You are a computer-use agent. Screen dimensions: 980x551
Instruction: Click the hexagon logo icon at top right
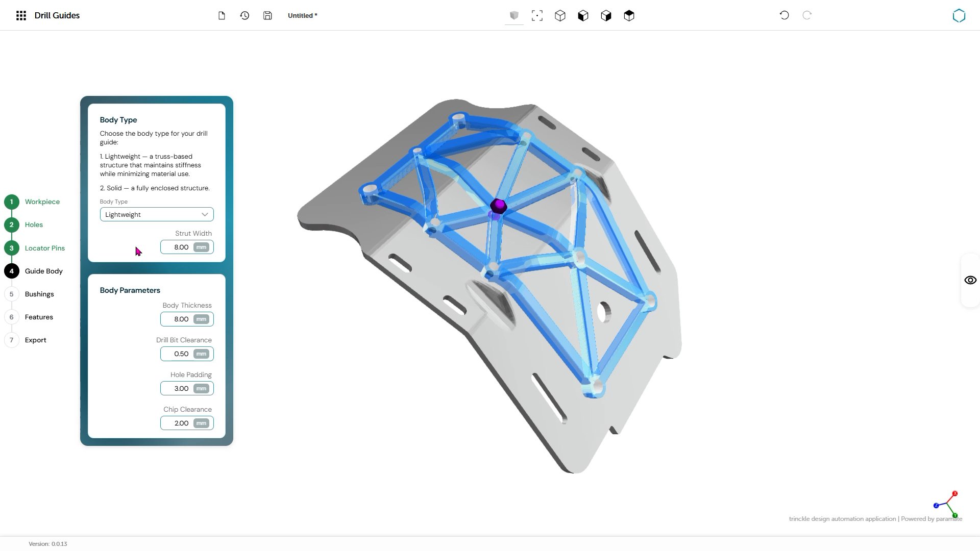(x=959, y=16)
